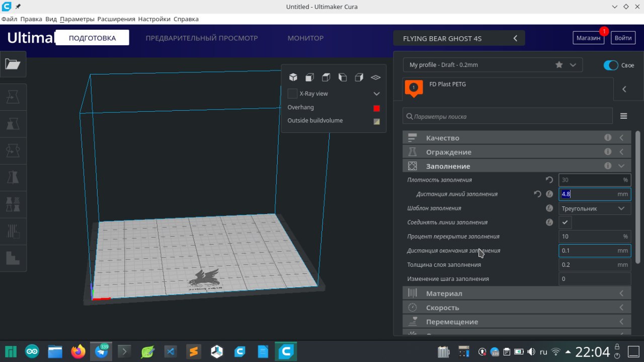Click the orange extruder 1 icon

[414, 88]
